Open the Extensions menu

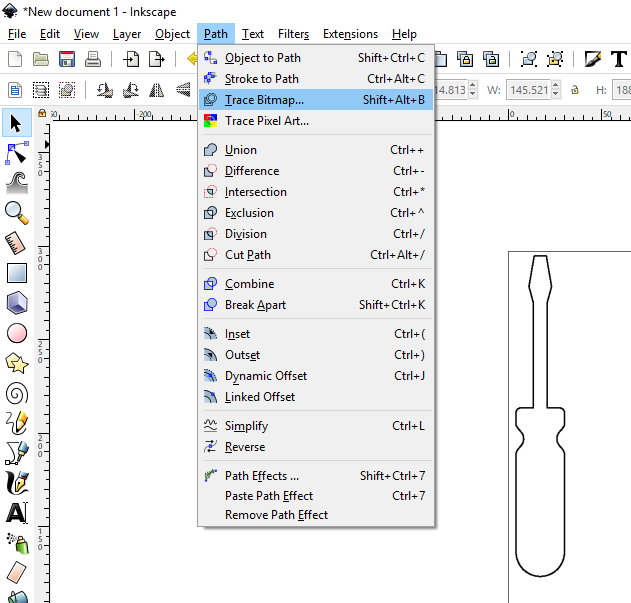350,34
